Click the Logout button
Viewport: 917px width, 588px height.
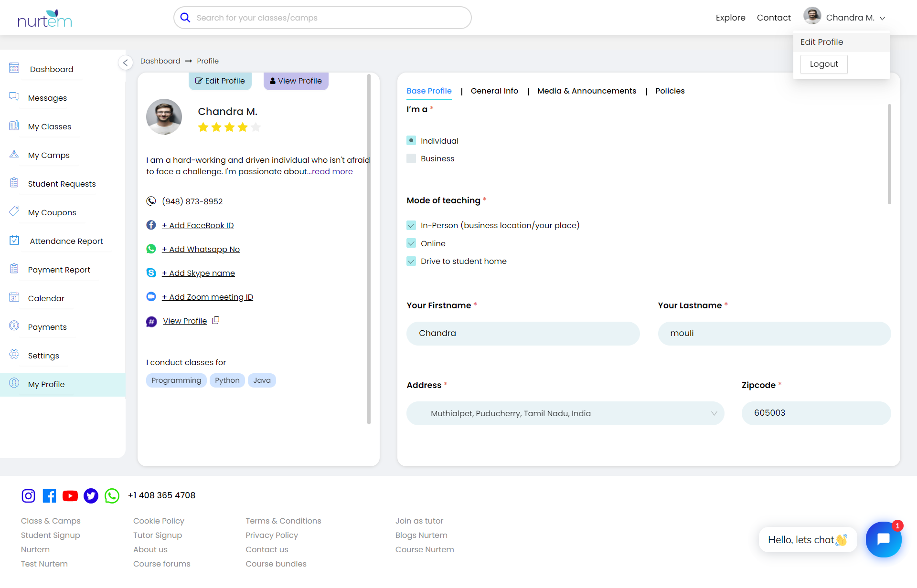[823, 64]
